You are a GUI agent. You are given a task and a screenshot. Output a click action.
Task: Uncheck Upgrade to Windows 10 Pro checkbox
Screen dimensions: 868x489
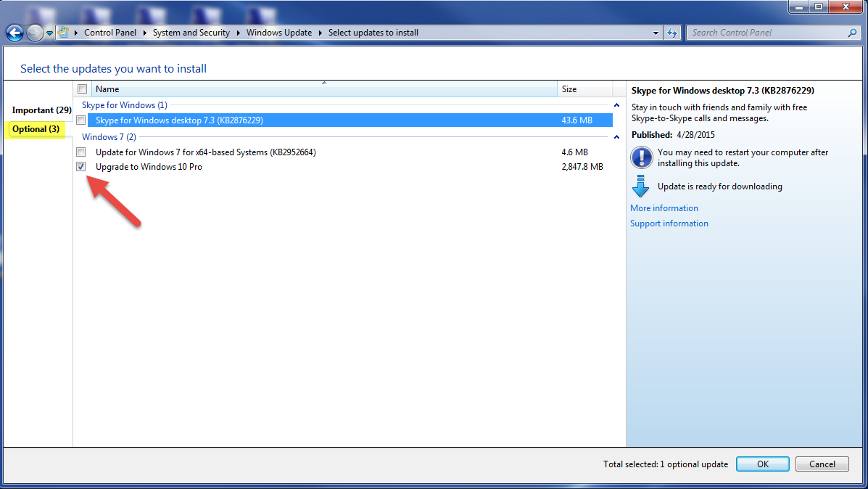click(81, 167)
